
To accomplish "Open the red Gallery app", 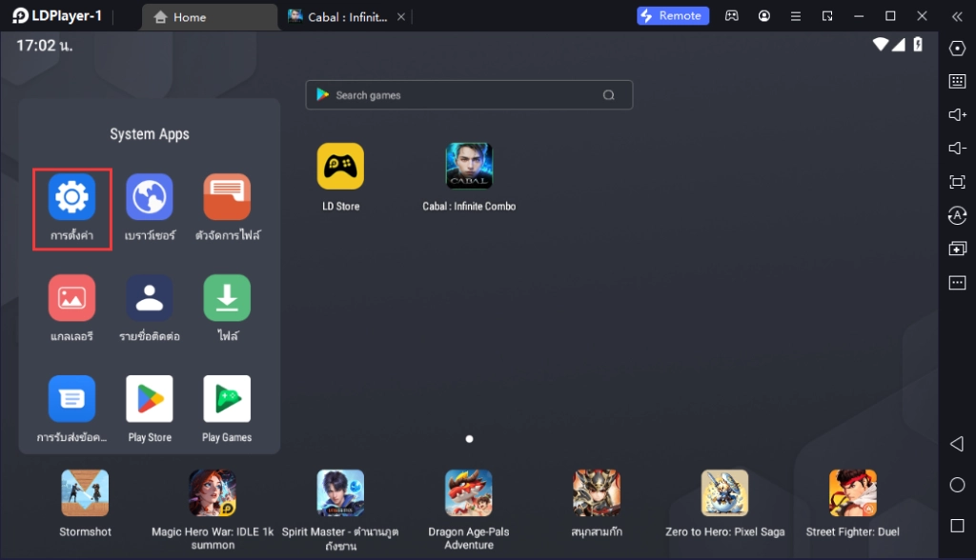I will click(71, 298).
